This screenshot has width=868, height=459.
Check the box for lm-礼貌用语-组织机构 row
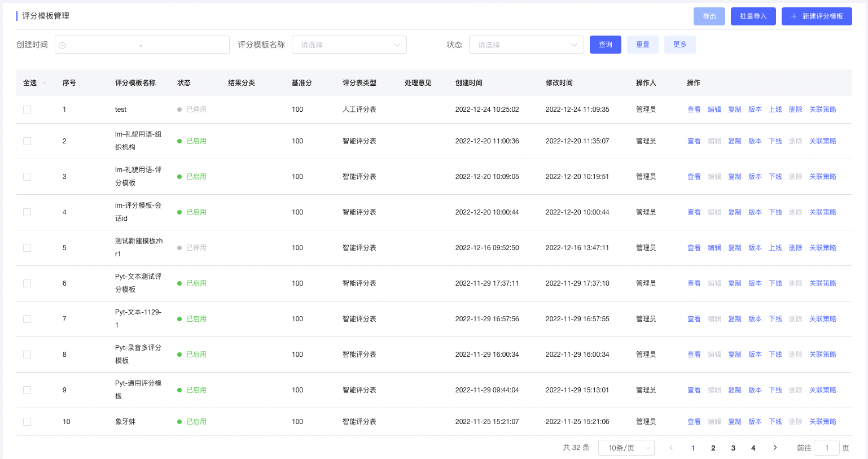click(x=27, y=141)
